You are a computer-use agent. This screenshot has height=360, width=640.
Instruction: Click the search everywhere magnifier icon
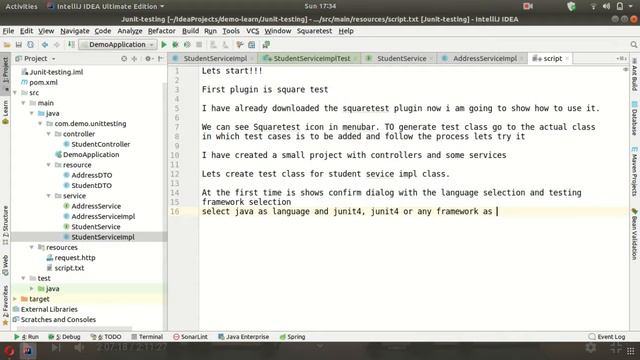[633, 44]
